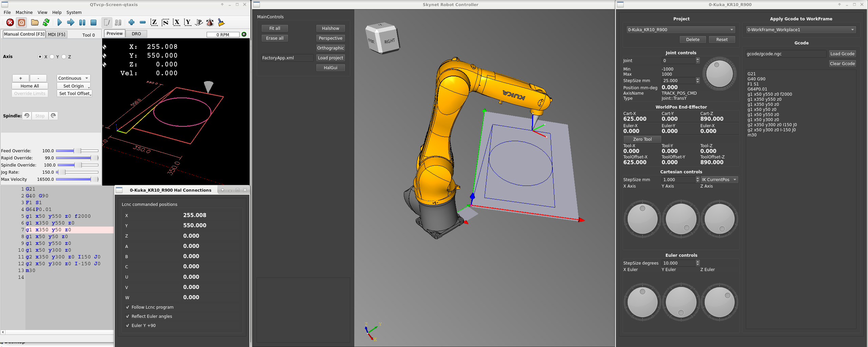Start spindle forward icon button
This screenshot has width=868, height=347.
coord(53,116)
